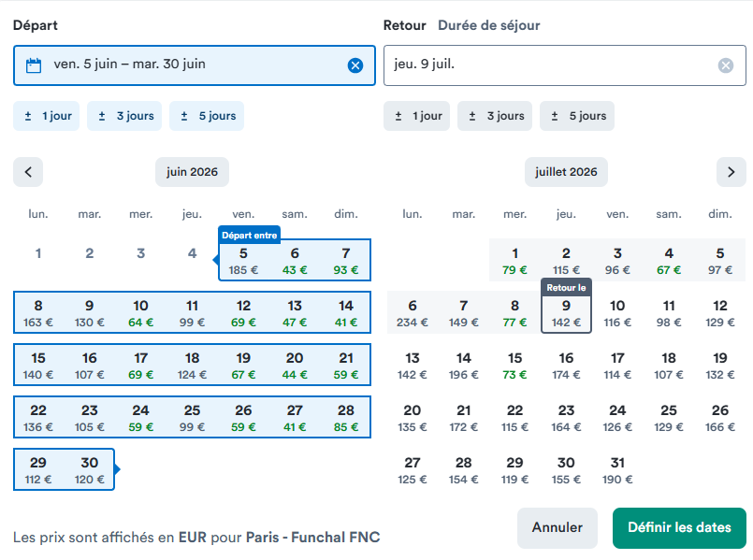Toggle departure ± 3 jours flexibility
Viewport: 753px width, 560px height.
point(124,116)
